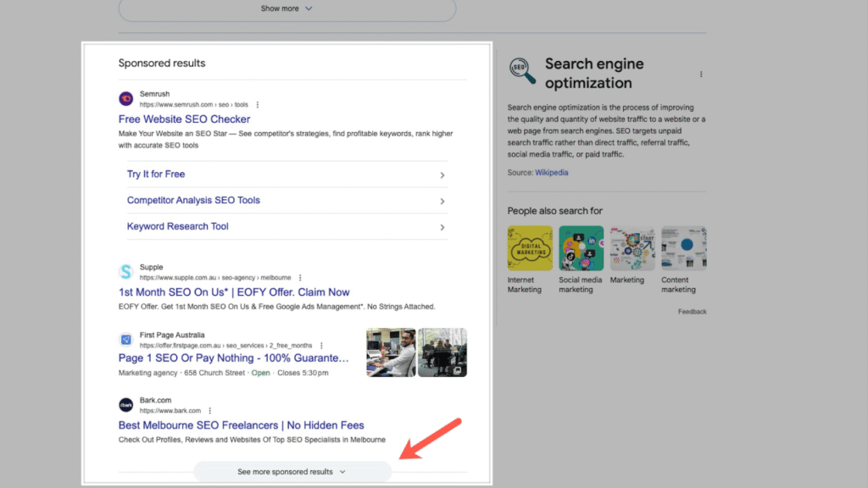Click the Internet Marketing thumbnail
Screen dimensions: 868x488
[529, 248]
